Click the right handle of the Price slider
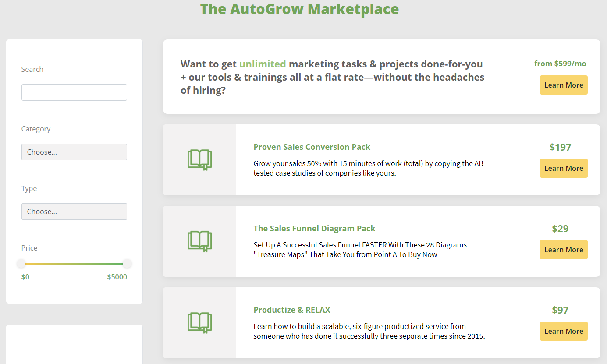Screen dimensions: 607x364 click(x=127, y=263)
